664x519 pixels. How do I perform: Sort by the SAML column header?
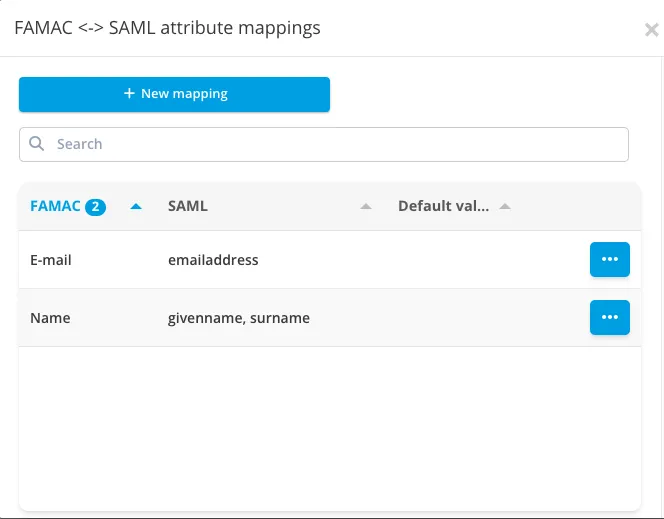click(x=188, y=206)
